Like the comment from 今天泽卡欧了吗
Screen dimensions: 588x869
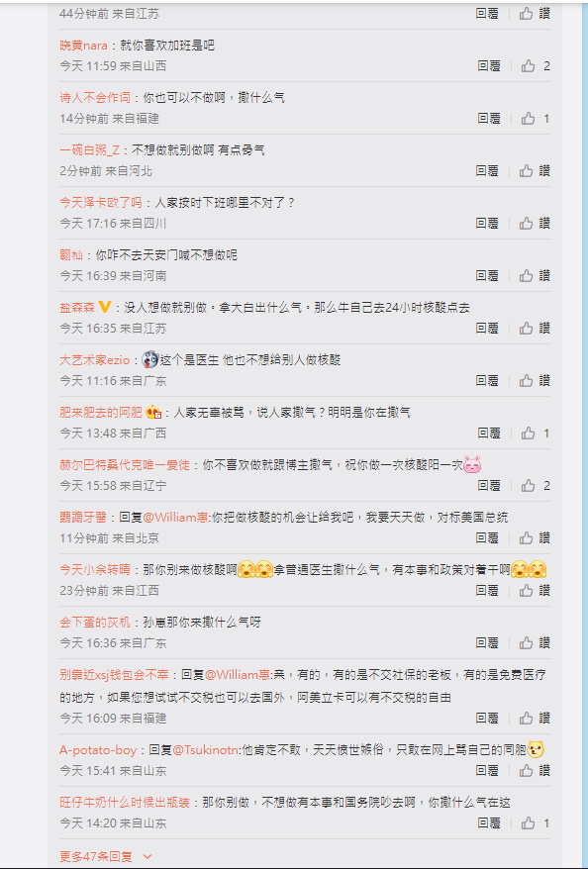point(526,224)
